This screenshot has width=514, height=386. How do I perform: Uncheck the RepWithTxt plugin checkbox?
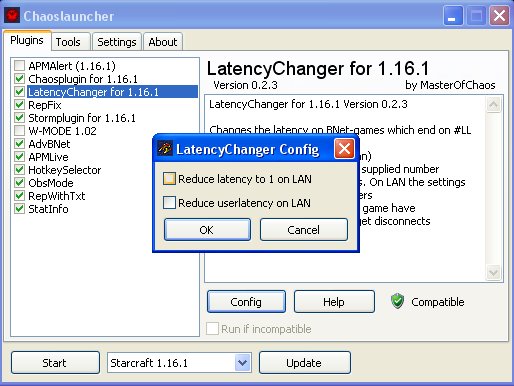point(19,195)
